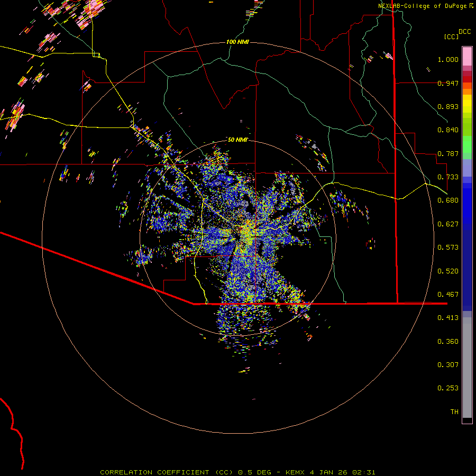Click the Correlation Coefficient caption at the bottom
The width and height of the screenshot is (476, 476).
point(237,472)
